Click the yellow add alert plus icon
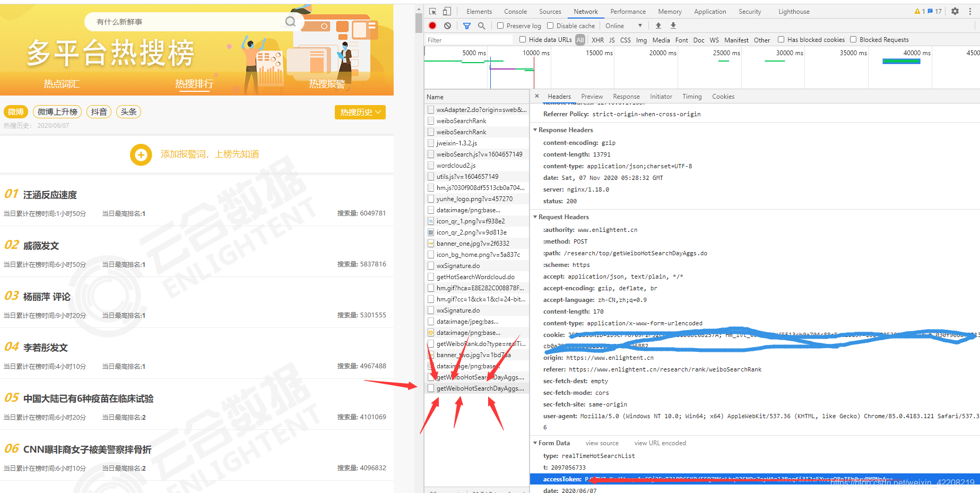 [141, 154]
